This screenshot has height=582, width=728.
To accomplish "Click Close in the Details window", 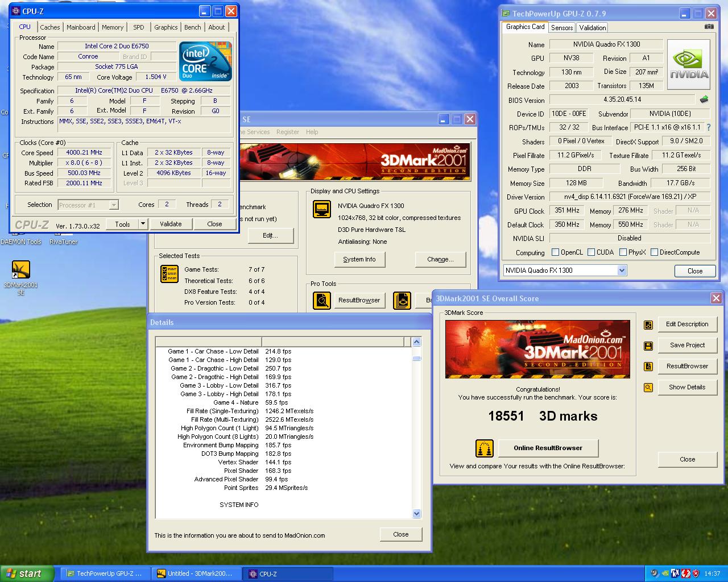I will coord(401,534).
